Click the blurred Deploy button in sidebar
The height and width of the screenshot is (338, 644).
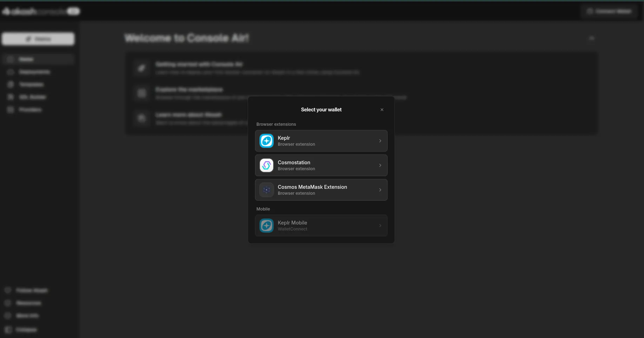38,39
